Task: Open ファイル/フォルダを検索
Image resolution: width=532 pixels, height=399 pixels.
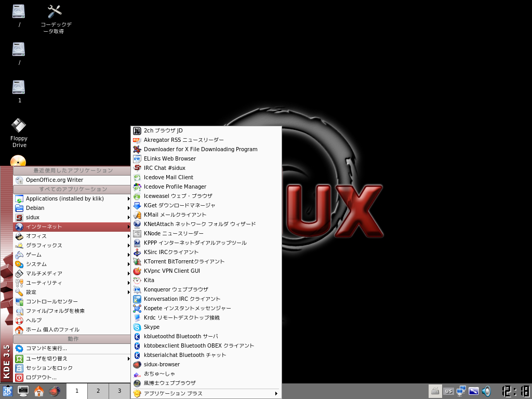Action: pyautogui.click(x=72, y=311)
